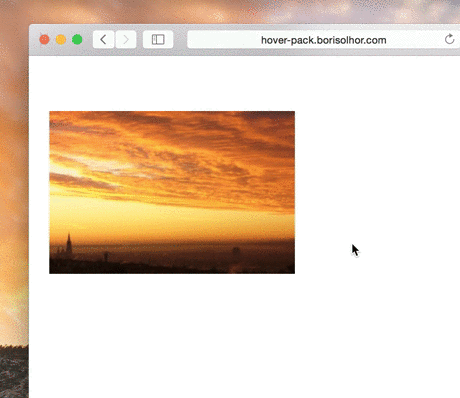Minimize the window using the yellow button
The height and width of the screenshot is (398, 460).
[x=61, y=40]
